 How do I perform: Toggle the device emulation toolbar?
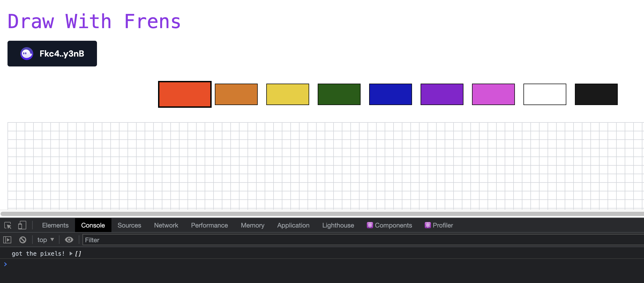[22, 225]
